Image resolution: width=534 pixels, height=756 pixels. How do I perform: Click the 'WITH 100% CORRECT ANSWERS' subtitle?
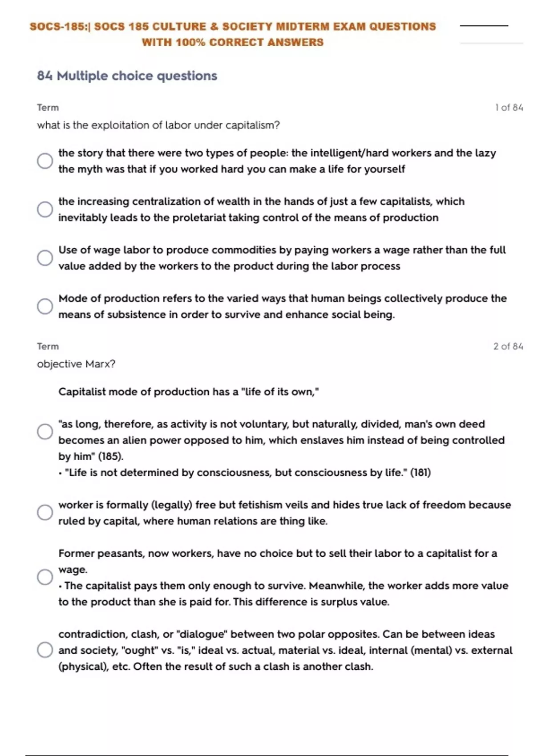click(233, 43)
